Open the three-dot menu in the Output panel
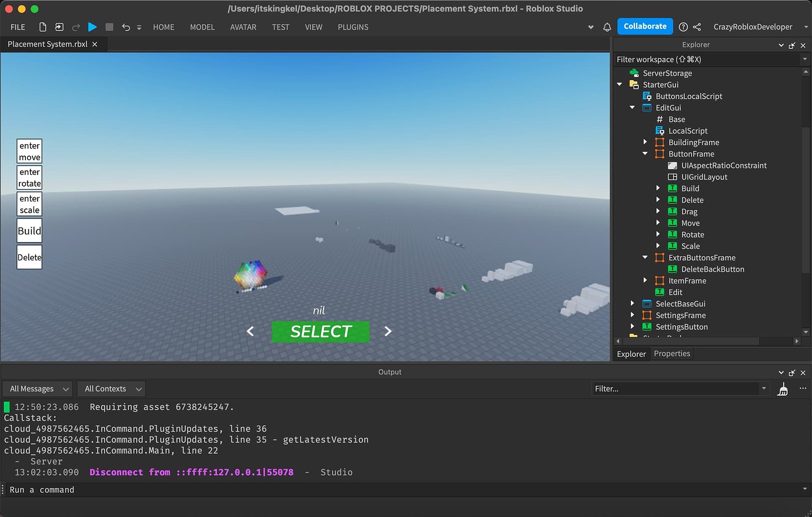The height and width of the screenshot is (517, 812). pyautogui.click(x=803, y=389)
